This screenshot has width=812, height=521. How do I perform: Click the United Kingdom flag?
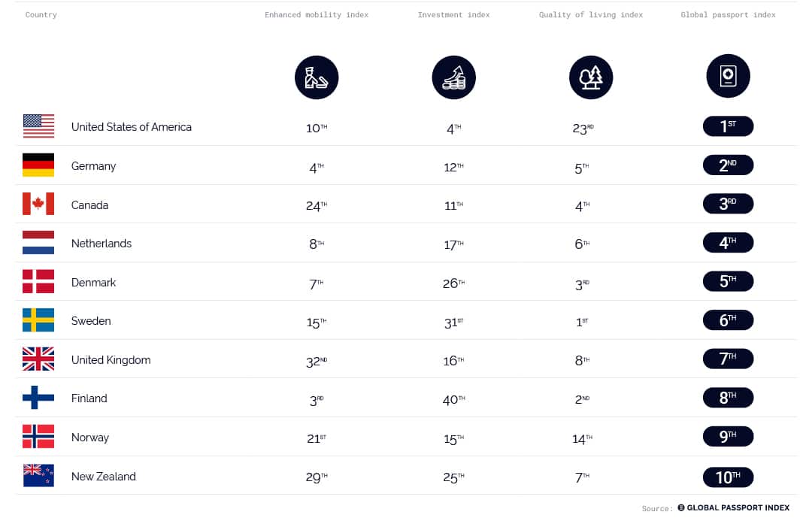pos(38,359)
